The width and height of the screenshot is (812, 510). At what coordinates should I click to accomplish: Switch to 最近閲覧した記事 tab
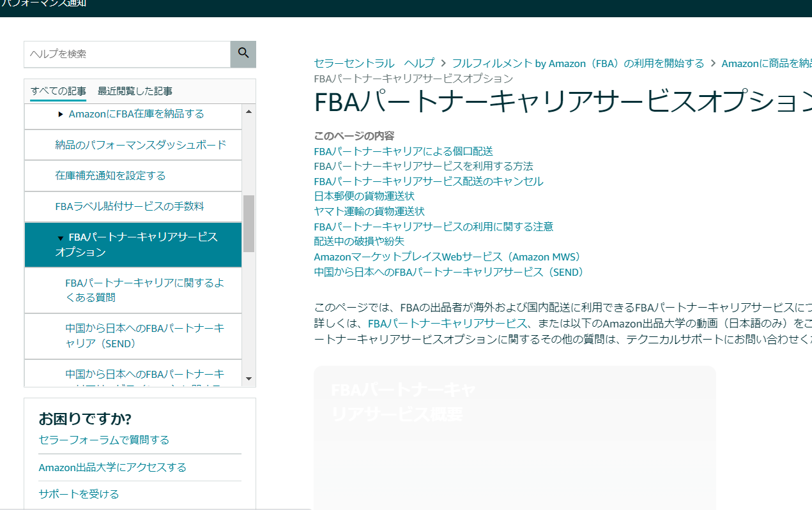(x=135, y=91)
